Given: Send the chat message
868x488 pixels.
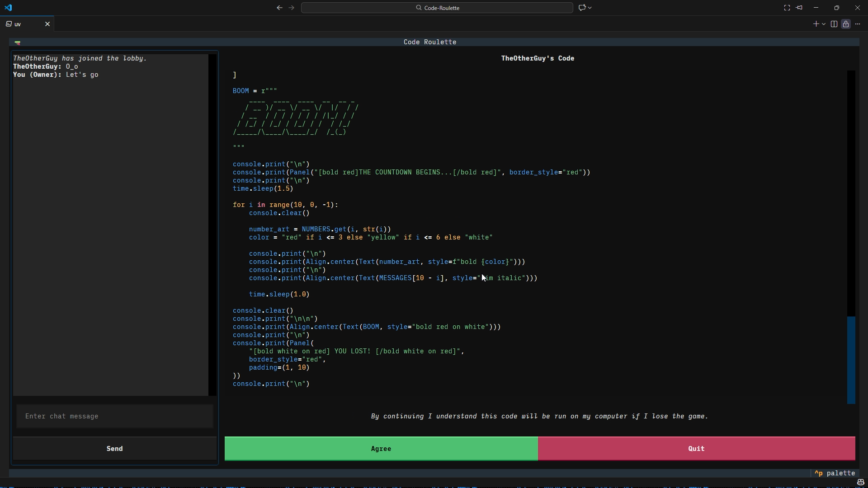Looking at the screenshot, I should 115,449.
